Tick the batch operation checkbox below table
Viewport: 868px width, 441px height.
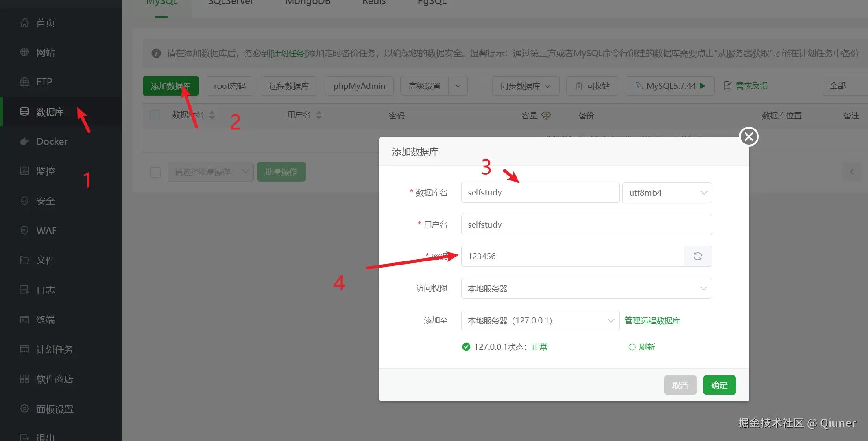[155, 172]
